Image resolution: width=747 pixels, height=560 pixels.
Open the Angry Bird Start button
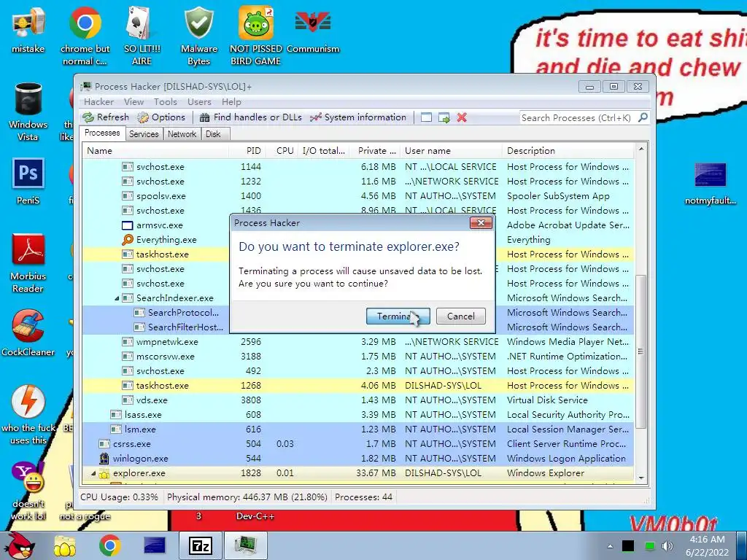(20, 545)
